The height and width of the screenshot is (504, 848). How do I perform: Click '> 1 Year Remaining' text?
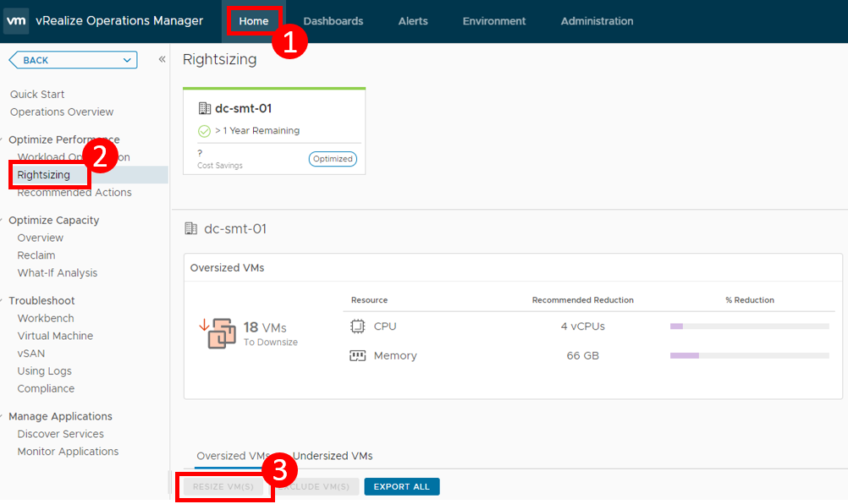coord(257,131)
